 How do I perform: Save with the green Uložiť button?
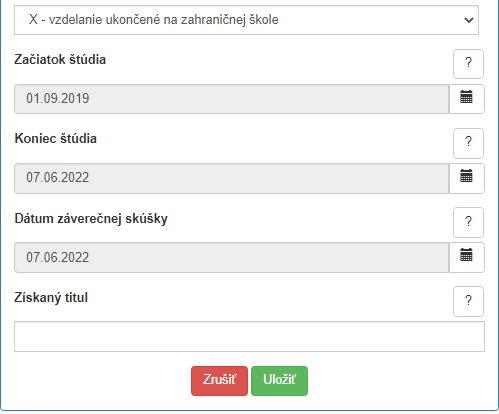tap(279, 381)
